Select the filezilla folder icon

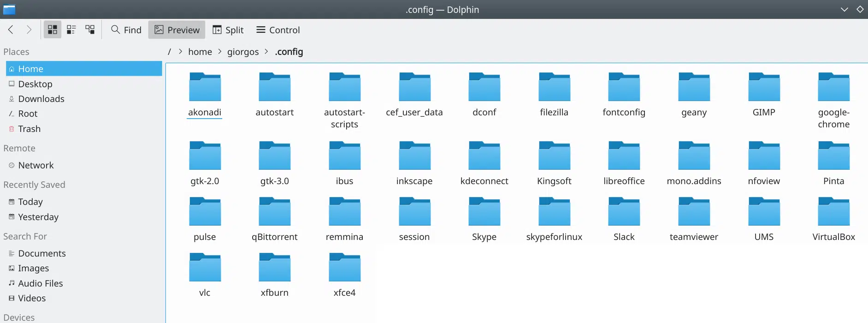[x=554, y=87]
